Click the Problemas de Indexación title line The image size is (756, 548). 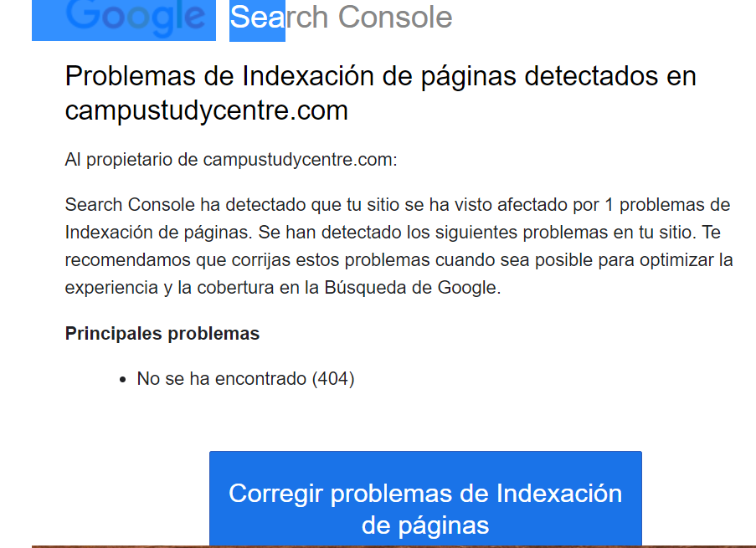tap(380, 76)
